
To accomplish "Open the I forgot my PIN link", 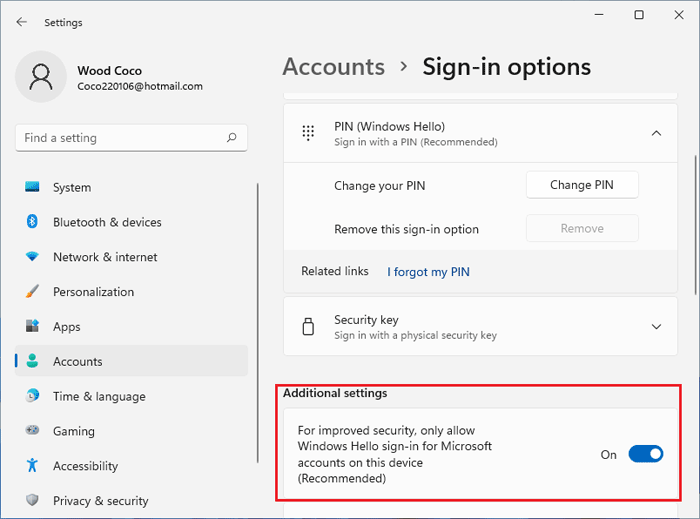I will (428, 272).
